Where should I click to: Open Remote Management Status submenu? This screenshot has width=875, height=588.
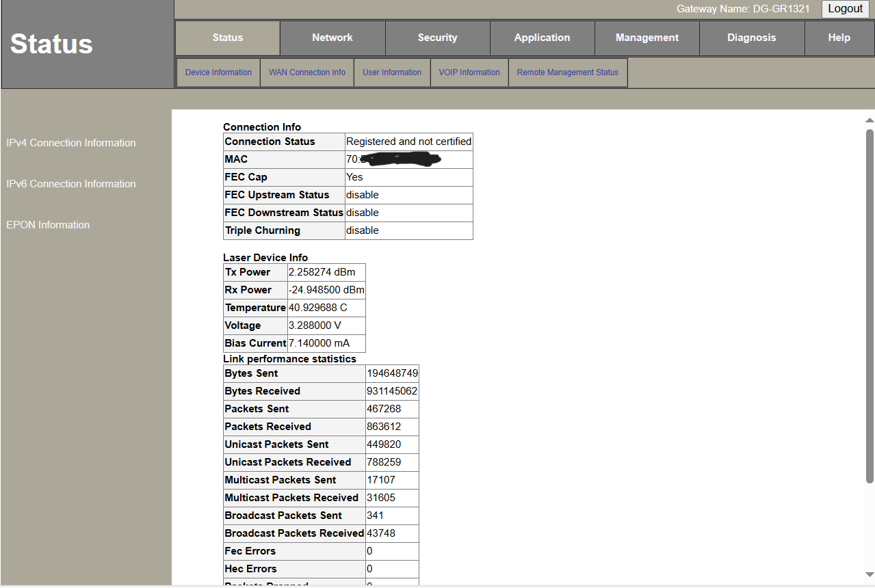pyautogui.click(x=567, y=72)
